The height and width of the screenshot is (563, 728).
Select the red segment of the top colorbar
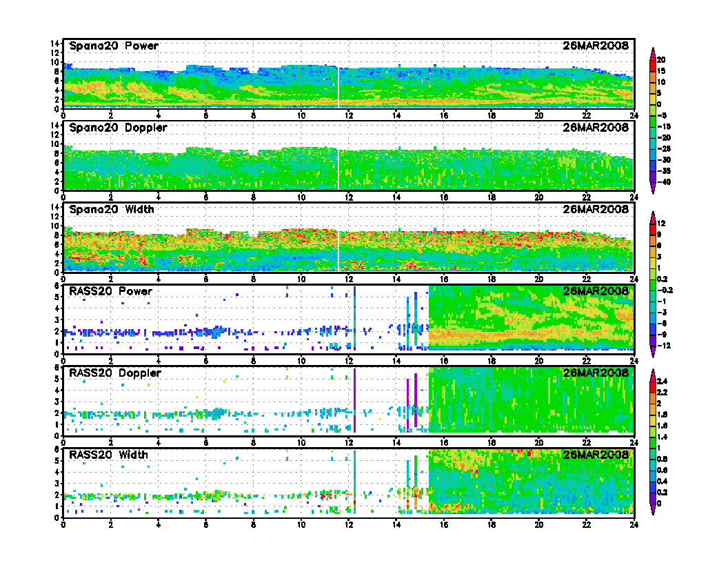coord(653,66)
